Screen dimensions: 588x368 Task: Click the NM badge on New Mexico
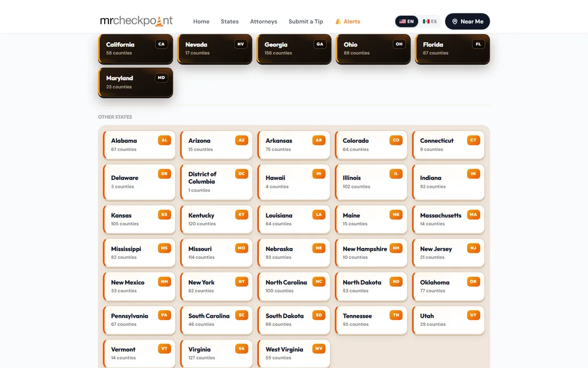pyautogui.click(x=164, y=281)
